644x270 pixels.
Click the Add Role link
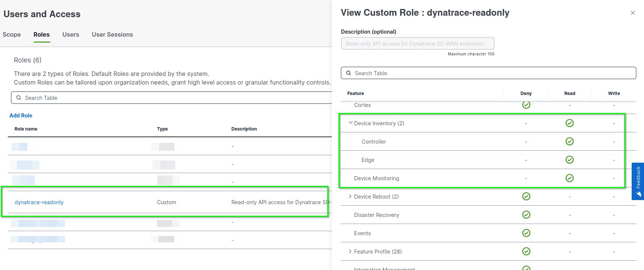pos(21,116)
